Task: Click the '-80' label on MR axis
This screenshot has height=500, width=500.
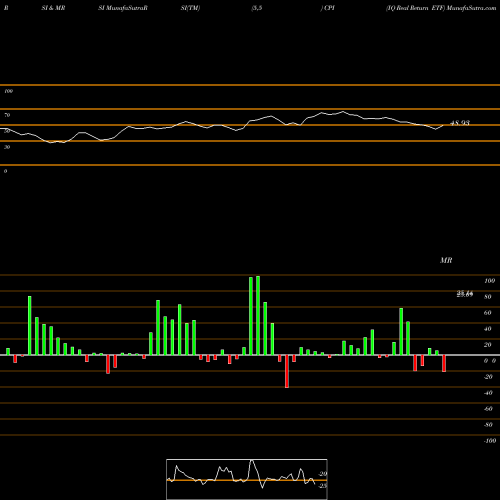Action: [488, 425]
